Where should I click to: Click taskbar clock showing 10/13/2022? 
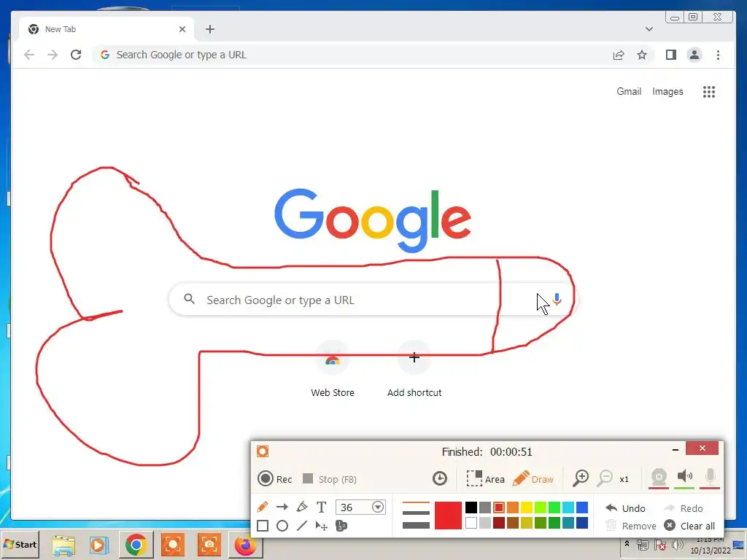(710, 545)
